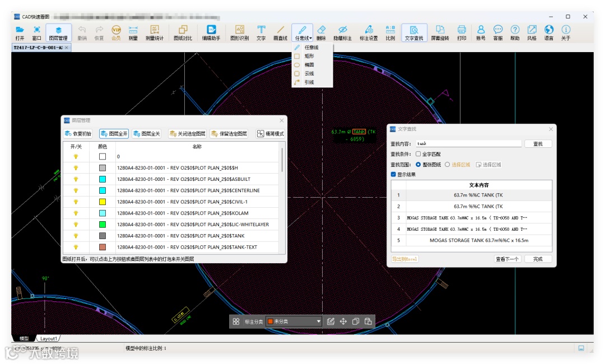The image size is (605, 364).
Task: Toggle lightbulb for the CENTERLINE layer
Action: pos(76,190)
